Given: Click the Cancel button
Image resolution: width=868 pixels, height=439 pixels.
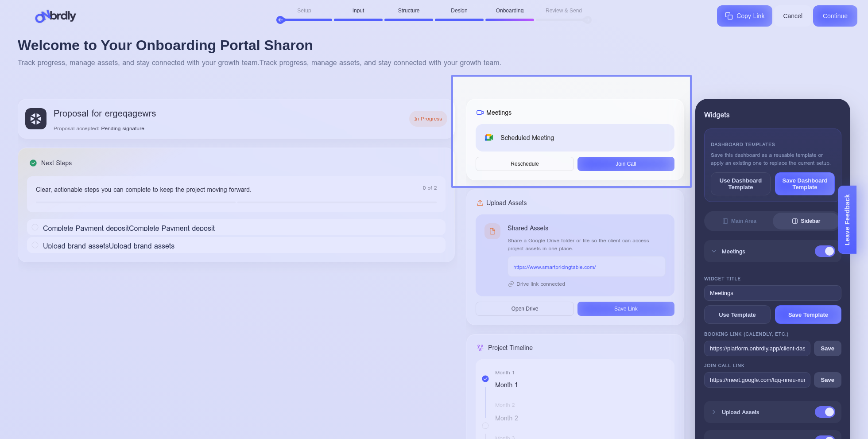Looking at the screenshot, I should point(792,16).
